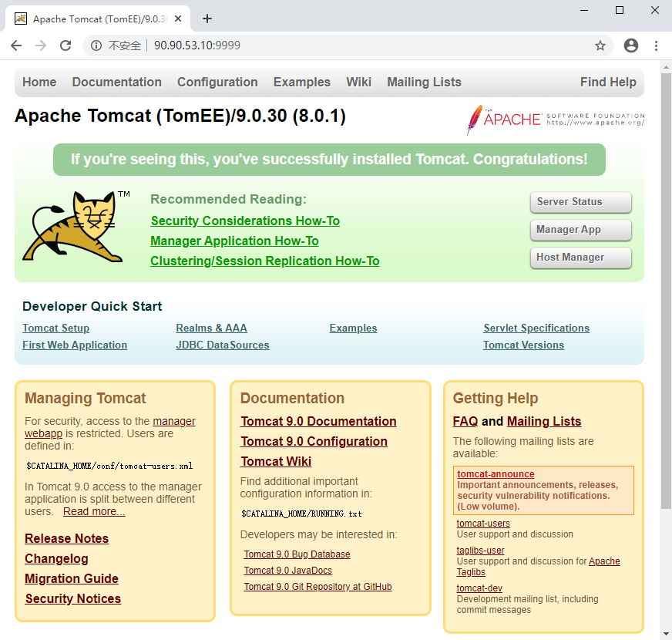The width and height of the screenshot is (672, 640).
Task: Open the Chrome profile avatar
Action: pyautogui.click(x=631, y=45)
